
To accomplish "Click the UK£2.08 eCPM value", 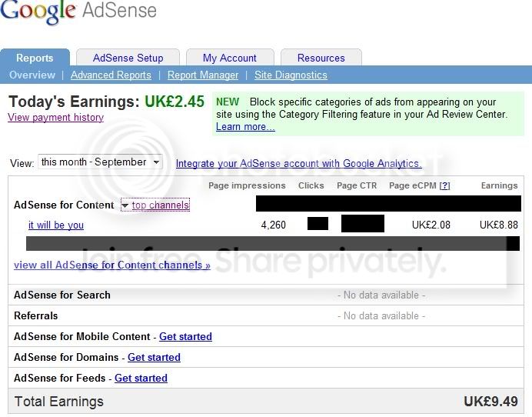I will 431,225.
